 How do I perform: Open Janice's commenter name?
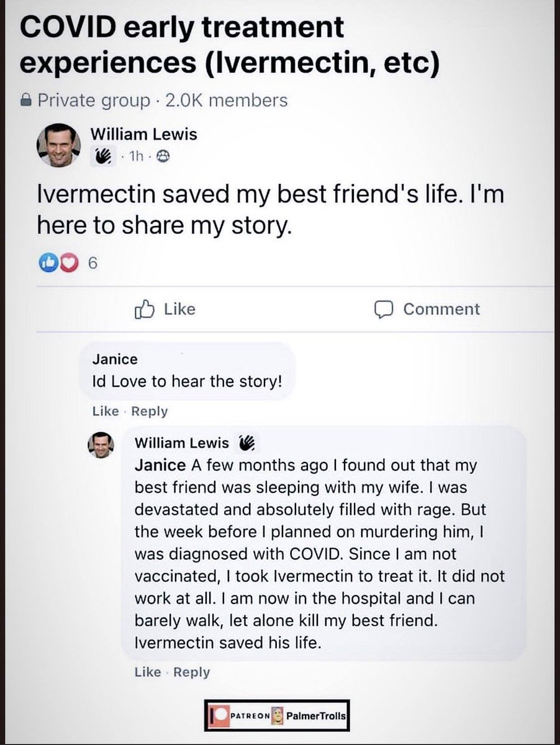[114, 359]
